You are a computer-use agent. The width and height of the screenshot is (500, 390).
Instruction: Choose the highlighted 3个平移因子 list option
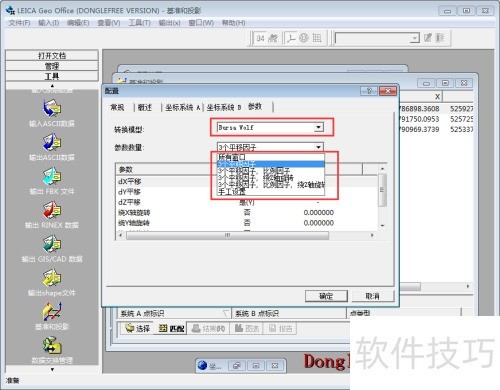tap(271, 164)
